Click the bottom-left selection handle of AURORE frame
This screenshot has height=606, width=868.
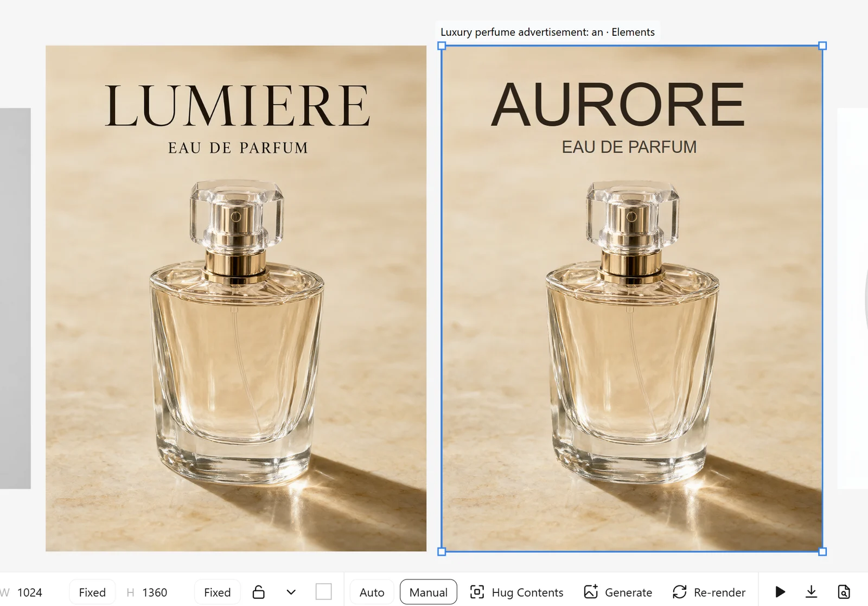tap(442, 552)
